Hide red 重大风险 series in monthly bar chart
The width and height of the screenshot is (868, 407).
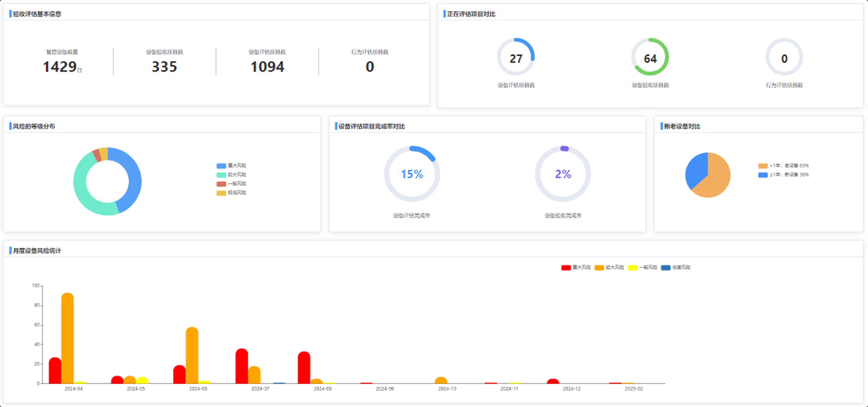coord(576,267)
